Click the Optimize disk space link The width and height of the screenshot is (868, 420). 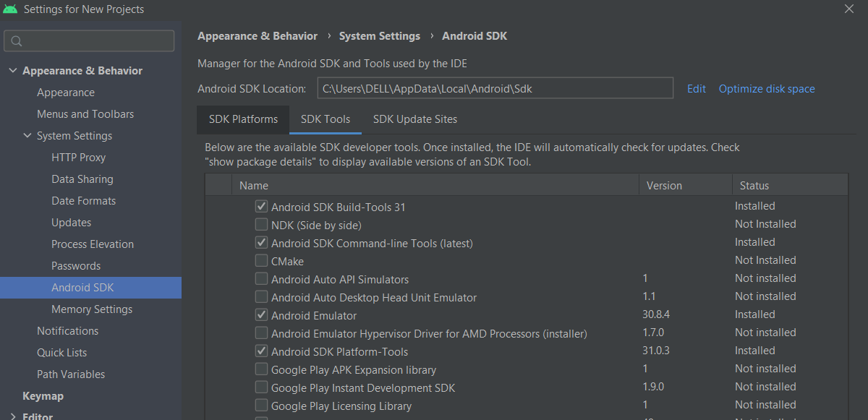767,89
